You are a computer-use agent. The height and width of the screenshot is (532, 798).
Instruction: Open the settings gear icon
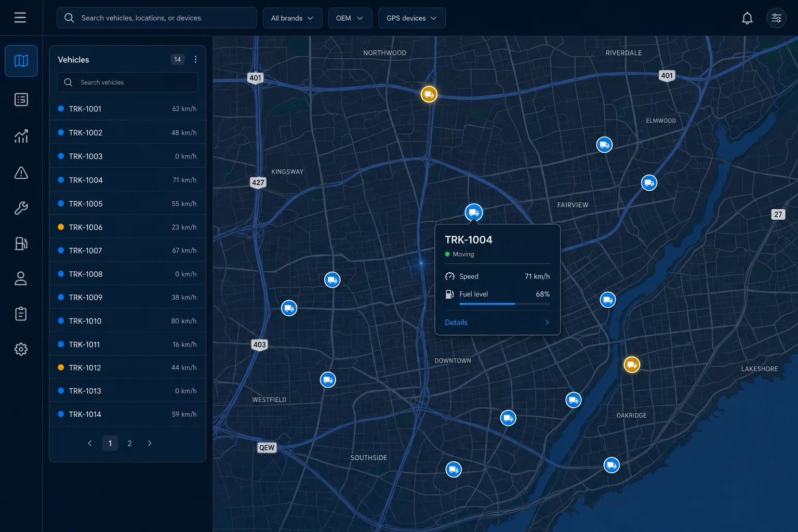coord(21,349)
